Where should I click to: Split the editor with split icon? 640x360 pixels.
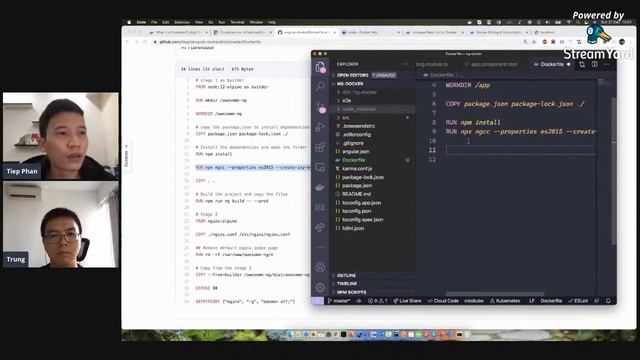click(595, 64)
